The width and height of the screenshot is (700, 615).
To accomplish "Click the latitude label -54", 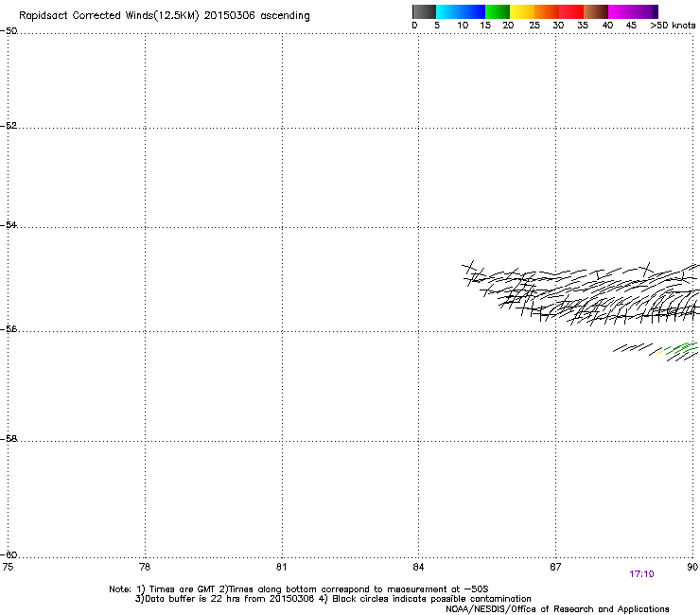I will coord(9,224).
